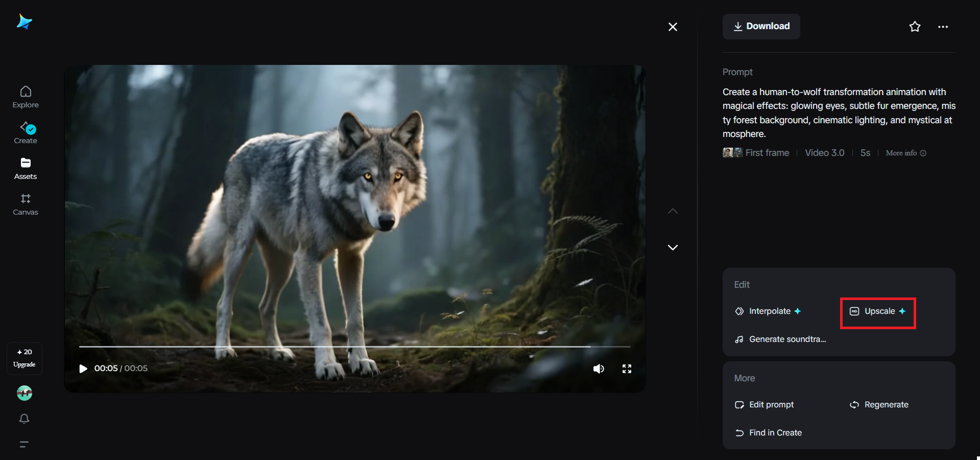Open the notifications bell

[x=24, y=419]
